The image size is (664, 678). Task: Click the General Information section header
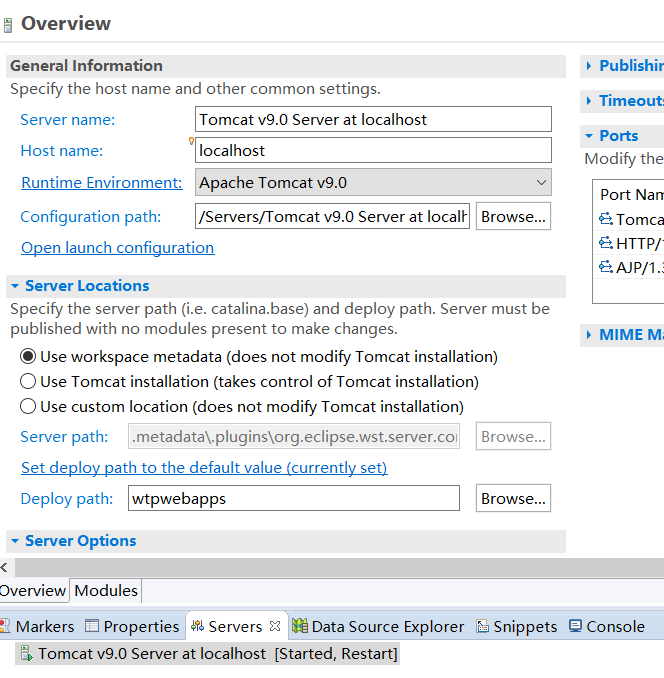point(286,66)
